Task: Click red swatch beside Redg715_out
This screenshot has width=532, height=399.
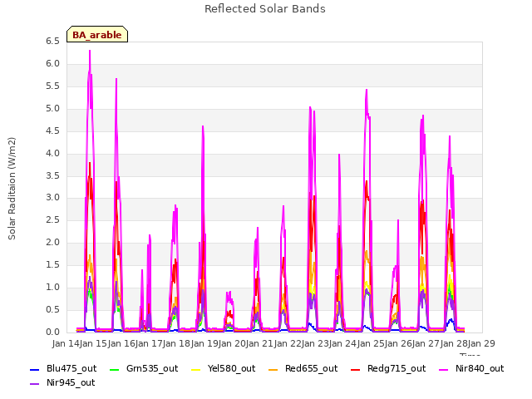Action: click(x=355, y=369)
